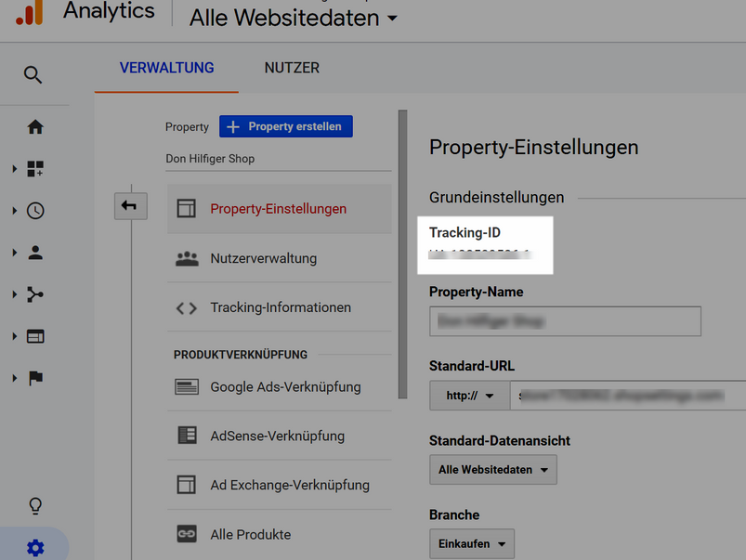Click the Google Ads-Verknüpfung icon

pos(187,387)
